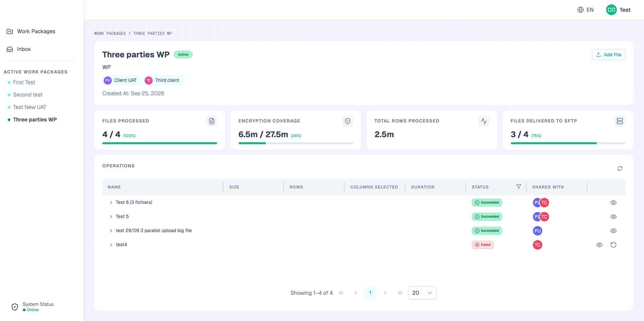Select Three parties WP in sidebar
Image resolution: width=644 pixels, height=321 pixels.
[x=35, y=119]
